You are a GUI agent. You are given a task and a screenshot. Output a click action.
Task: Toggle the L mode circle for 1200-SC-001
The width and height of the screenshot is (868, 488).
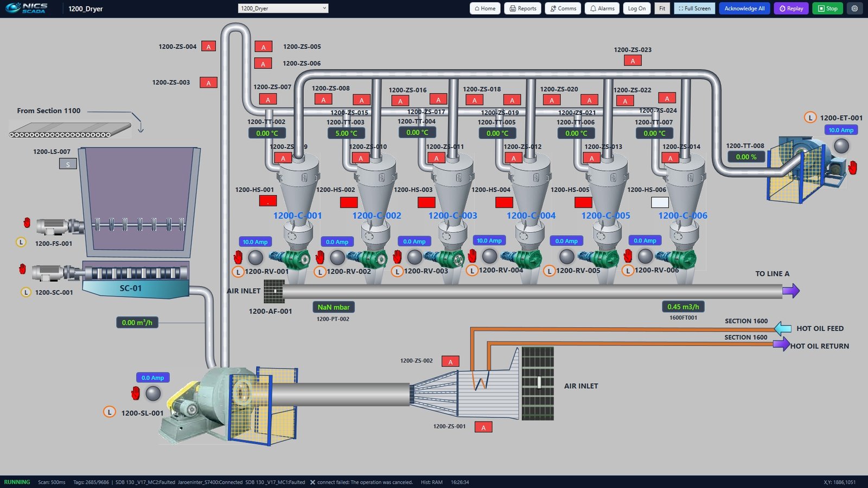[25, 292]
